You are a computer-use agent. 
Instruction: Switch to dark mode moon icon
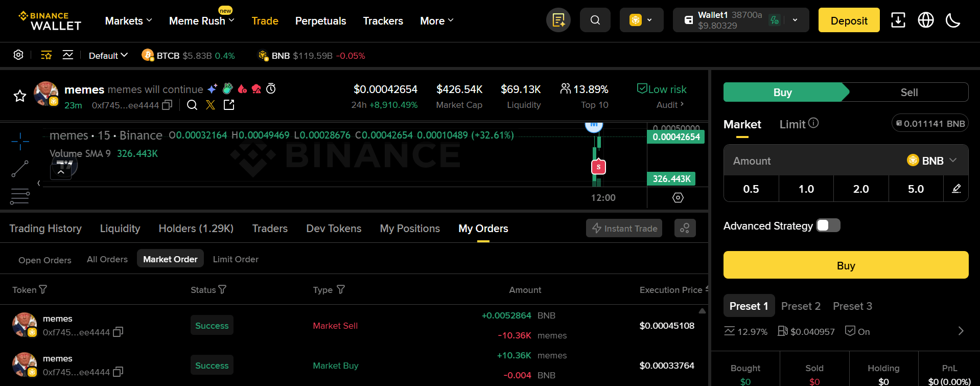point(953,20)
